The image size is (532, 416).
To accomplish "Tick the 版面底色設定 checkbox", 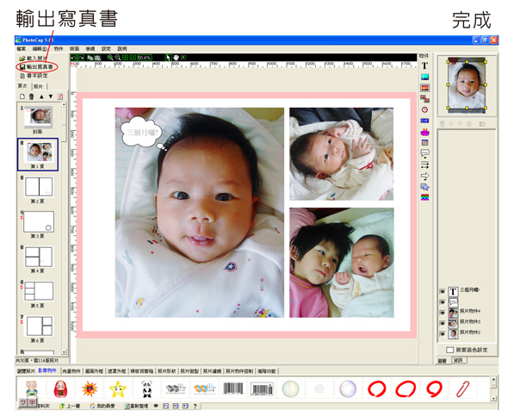I will (450, 350).
